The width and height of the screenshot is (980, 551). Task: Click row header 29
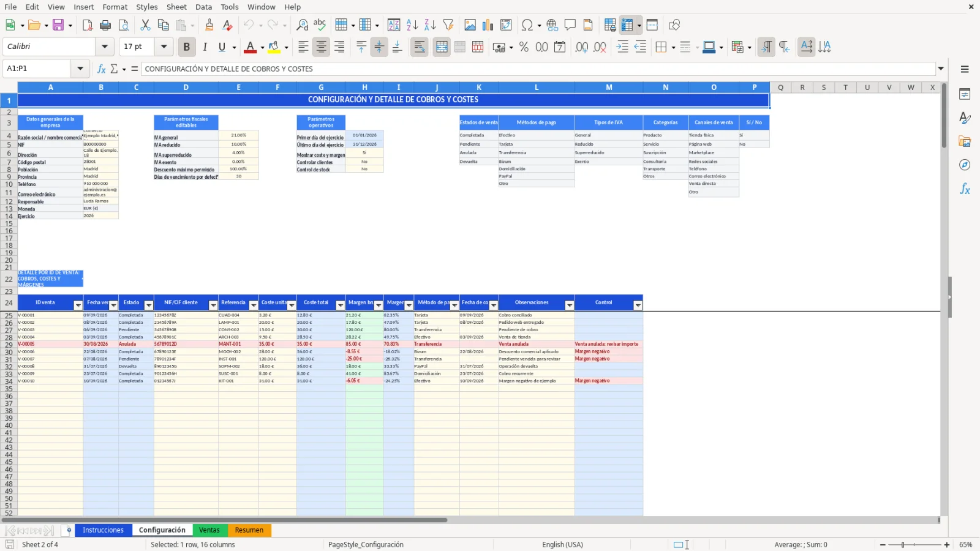(9, 345)
